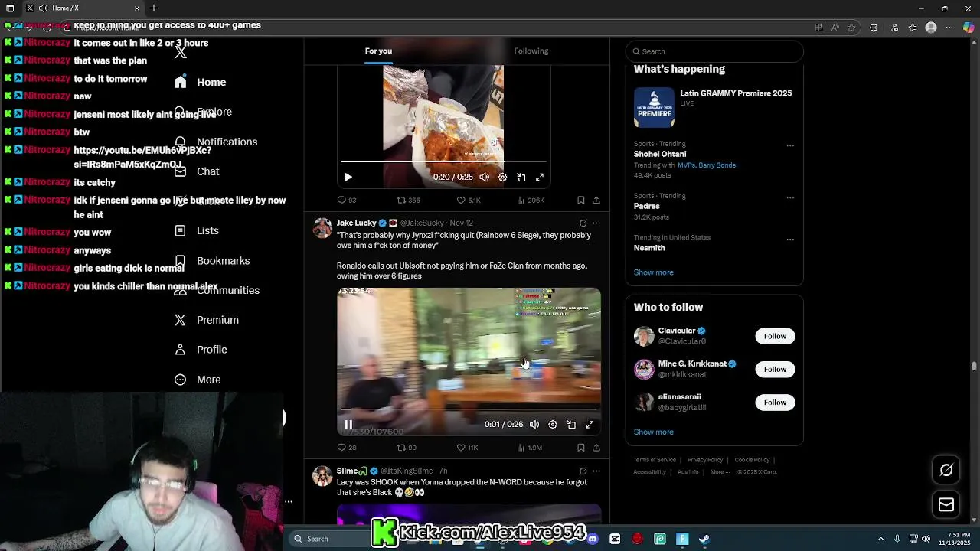Like the Jake Lucky post
The width and height of the screenshot is (980, 551).
[467, 447]
